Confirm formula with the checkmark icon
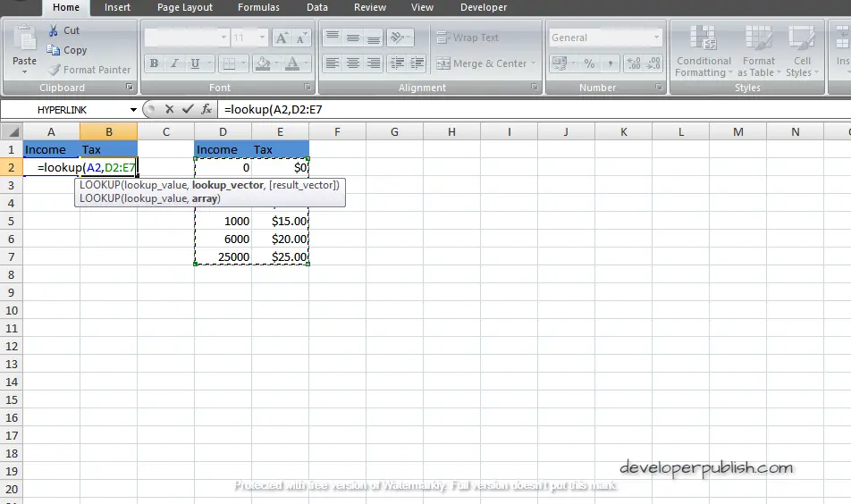This screenshot has height=504, width=851. click(x=188, y=109)
